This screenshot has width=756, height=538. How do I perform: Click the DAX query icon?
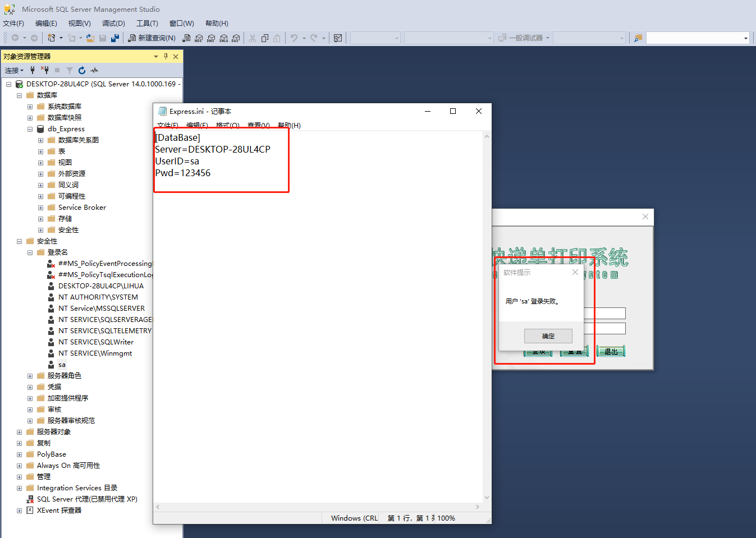[236, 38]
